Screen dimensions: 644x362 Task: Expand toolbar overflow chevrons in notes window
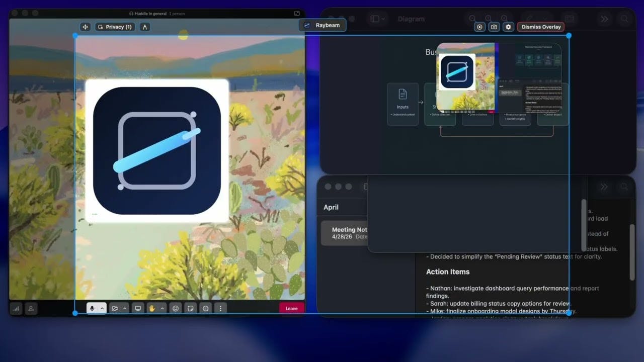point(604,187)
